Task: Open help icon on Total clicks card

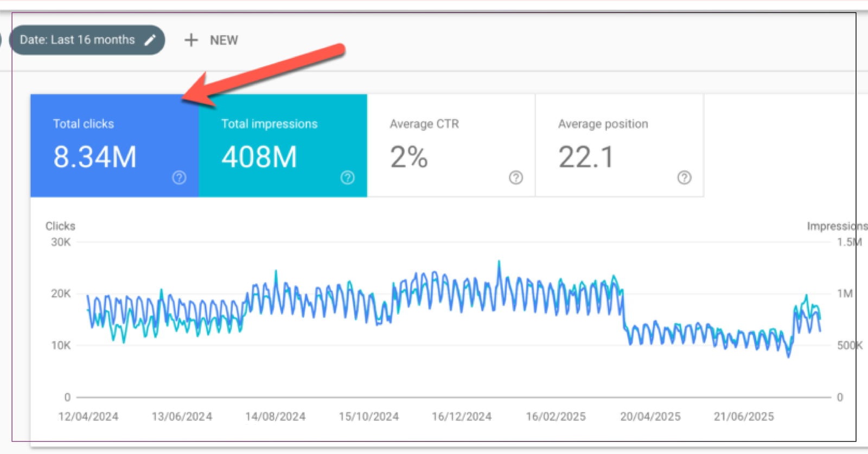Action: (179, 177)
